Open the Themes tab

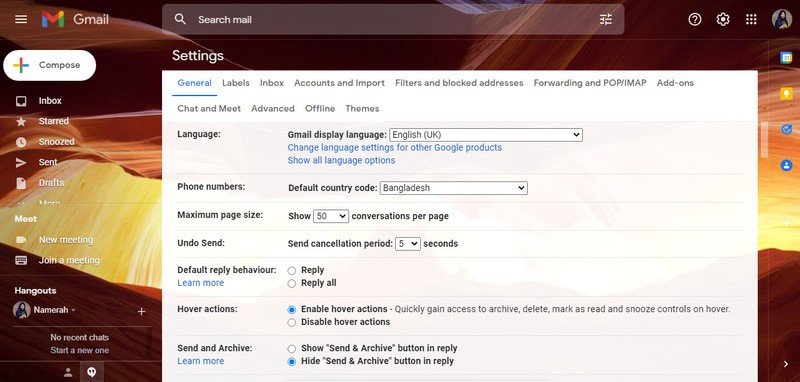(362, 109)
